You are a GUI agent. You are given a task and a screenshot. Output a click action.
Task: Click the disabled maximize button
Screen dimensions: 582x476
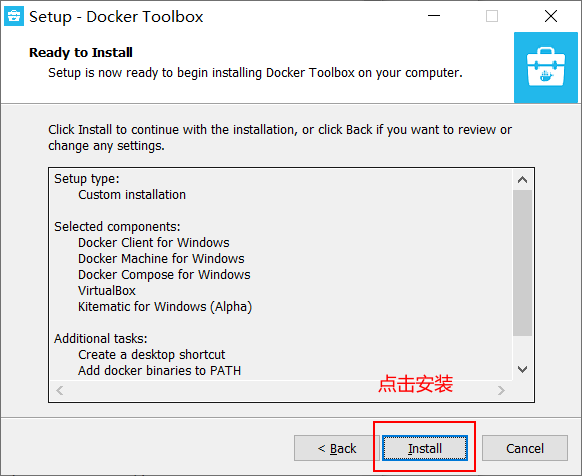click(x=492, y=16)
